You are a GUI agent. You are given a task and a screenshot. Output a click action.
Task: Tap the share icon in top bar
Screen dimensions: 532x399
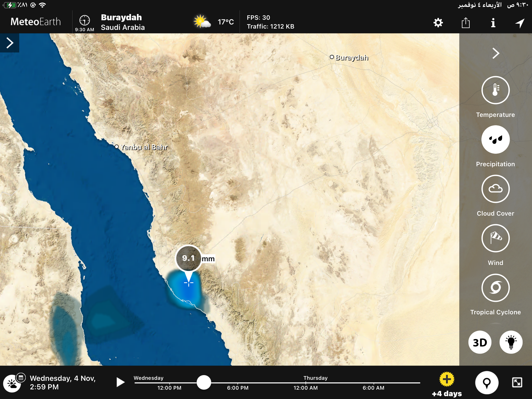tap(465, 23)
